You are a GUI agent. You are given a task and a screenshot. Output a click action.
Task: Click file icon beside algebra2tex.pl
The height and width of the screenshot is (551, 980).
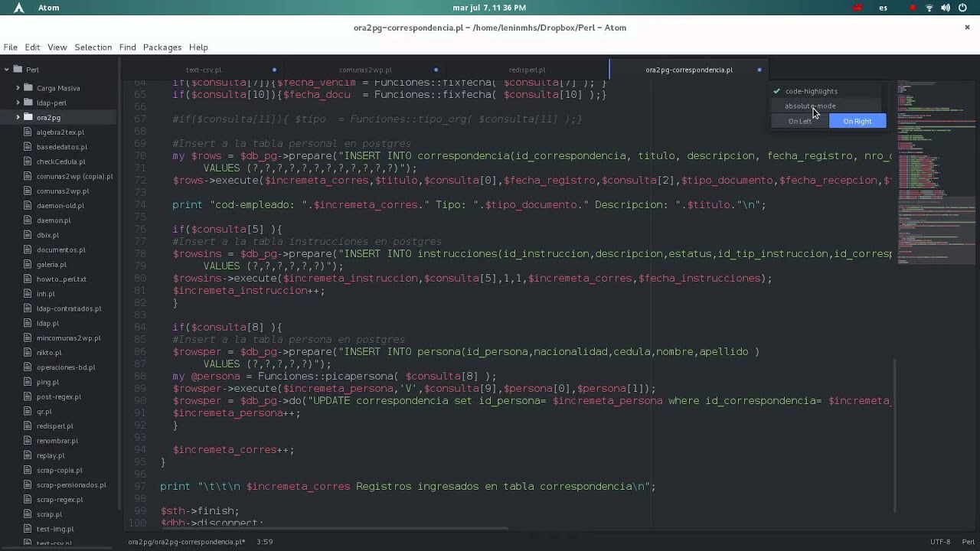28,132
